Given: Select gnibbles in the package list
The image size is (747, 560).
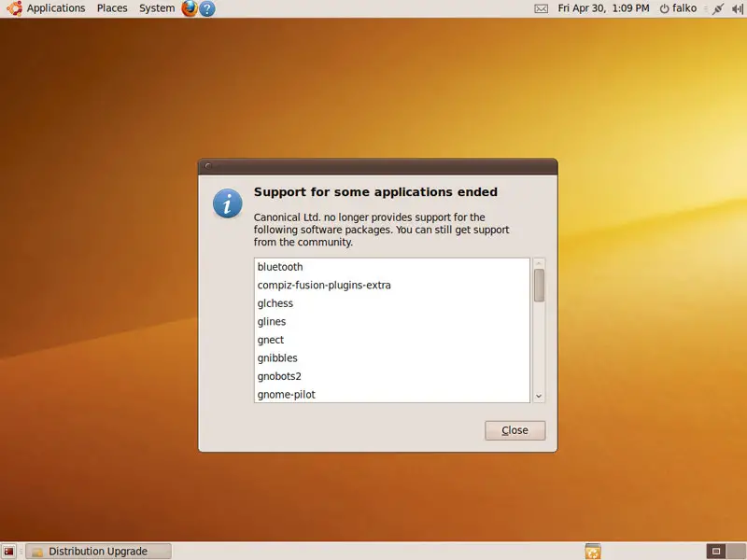Looking at the screenshot, I should (391, 357).
